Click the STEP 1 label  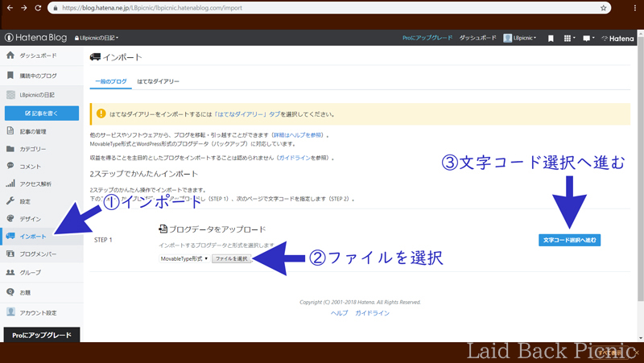tap(103, 240)
